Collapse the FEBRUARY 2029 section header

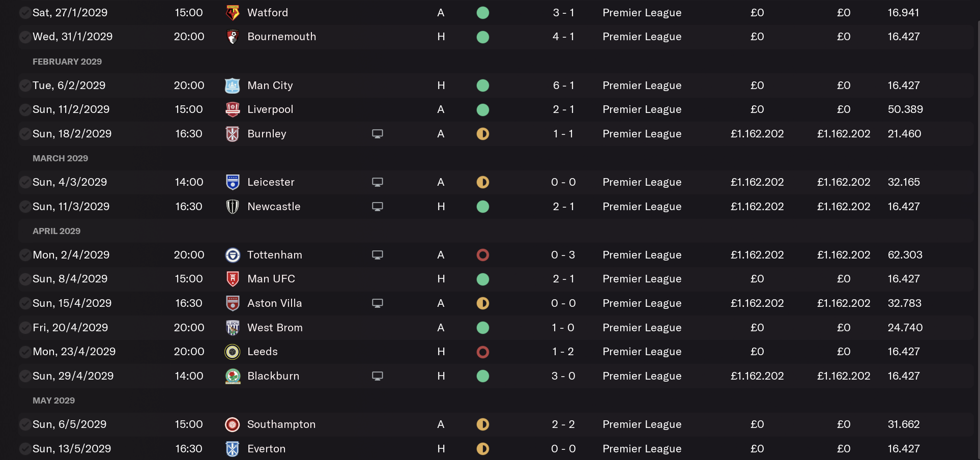[67, 62]
